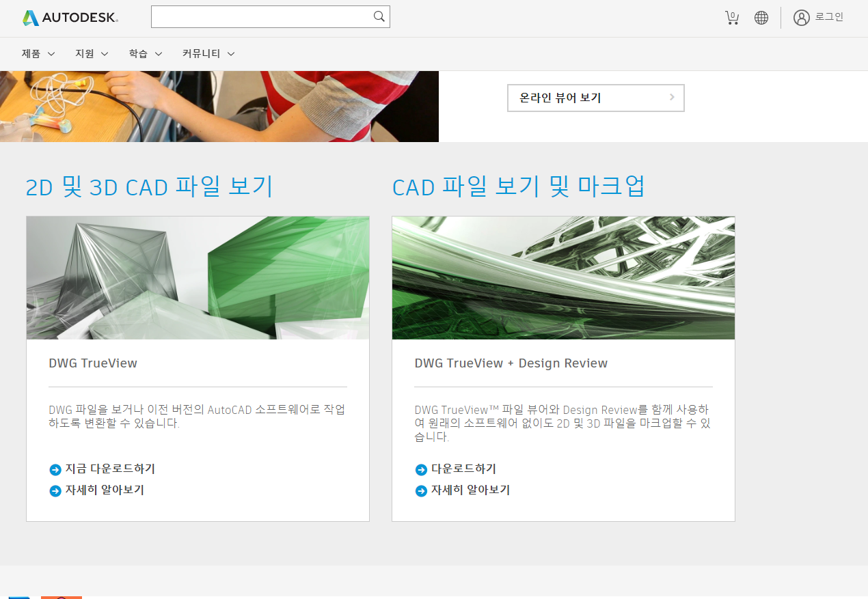868x599 pixels.
Task: Click arrow icon beside 다운로드하기 in Design Review card
Action: 421,470
